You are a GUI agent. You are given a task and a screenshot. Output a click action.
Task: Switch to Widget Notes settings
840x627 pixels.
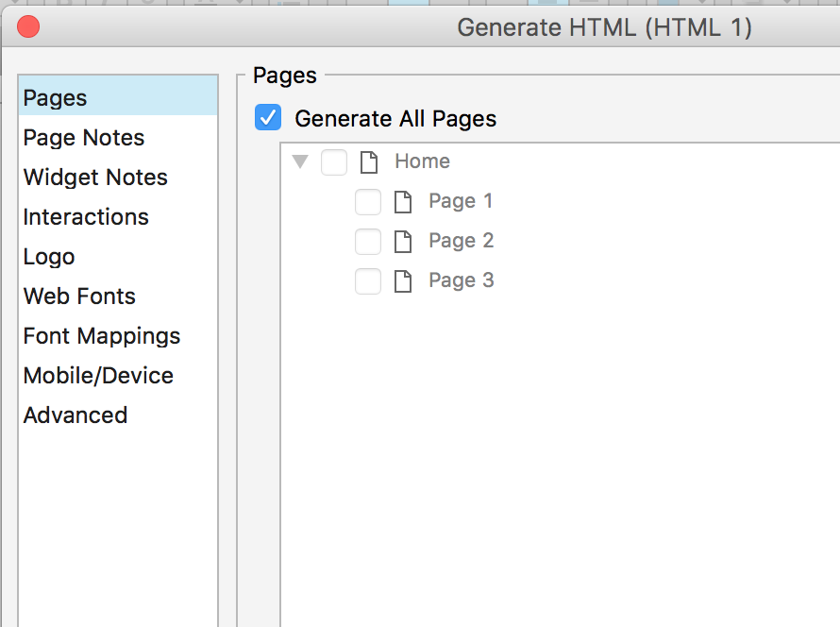pos(95,178)
